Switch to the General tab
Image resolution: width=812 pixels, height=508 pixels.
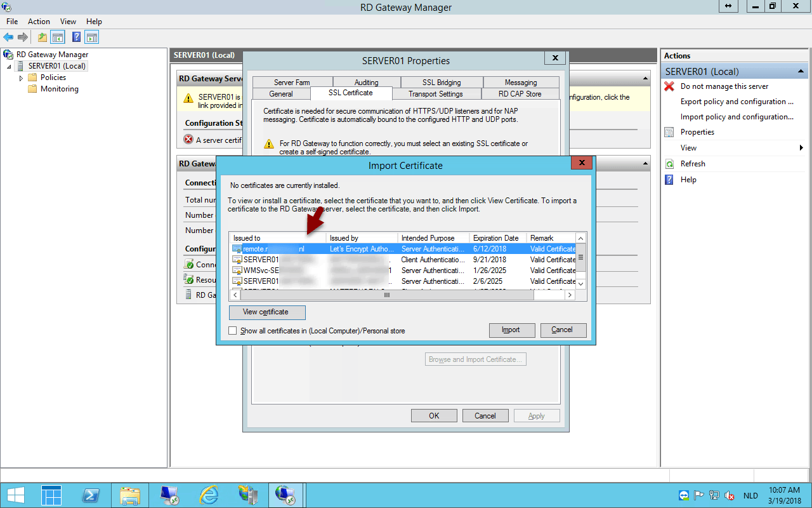coord(281,94)
